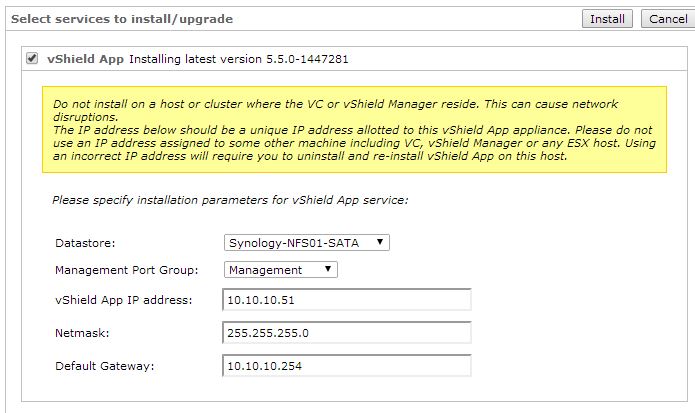Click the 'Netmask:' label text
The width and height of the screenshot is (695, 413).
pos(82,333)
